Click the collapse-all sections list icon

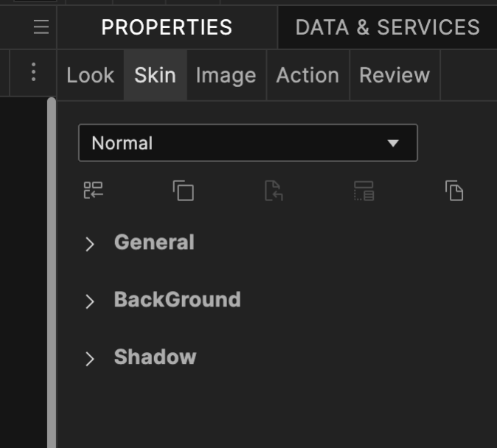point(94,191)
